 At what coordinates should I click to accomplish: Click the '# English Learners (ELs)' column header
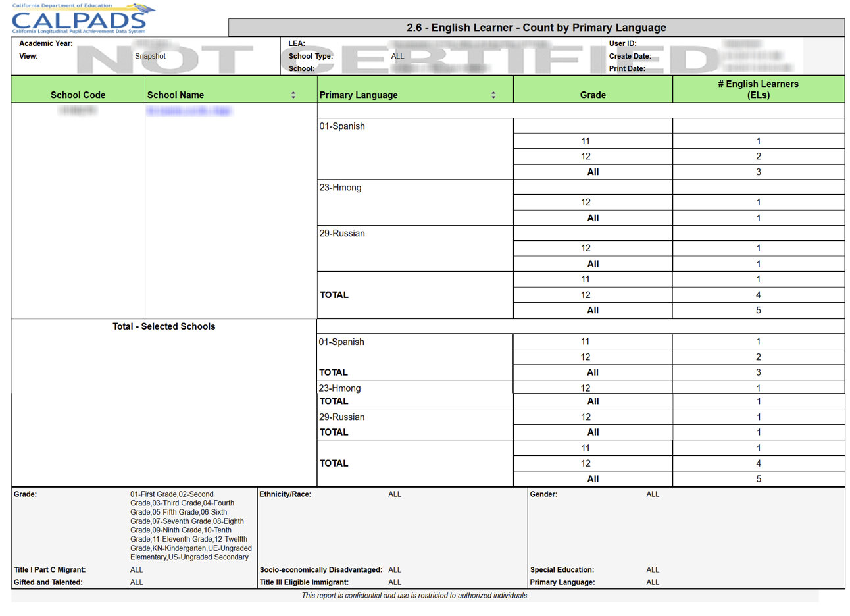(x=758, y=90)
